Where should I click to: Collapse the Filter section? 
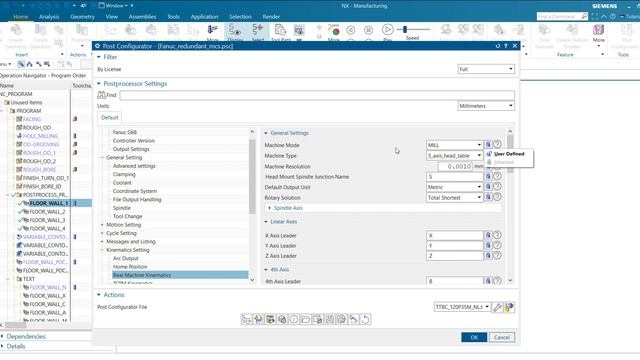pyautogui.click(x=99, y=57)
